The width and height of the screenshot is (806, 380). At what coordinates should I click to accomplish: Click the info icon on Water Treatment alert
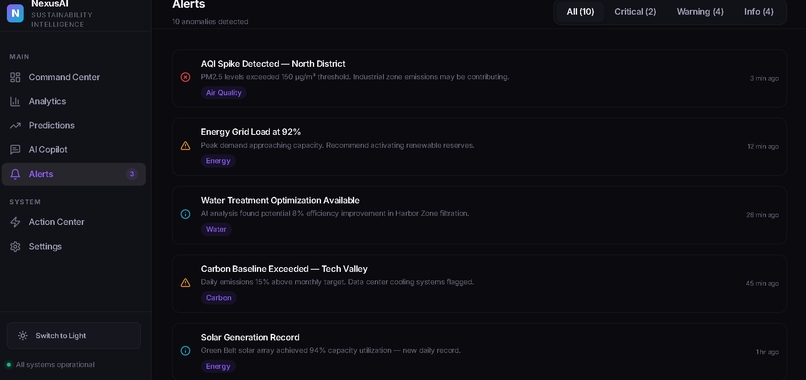(x=186, y=214)
